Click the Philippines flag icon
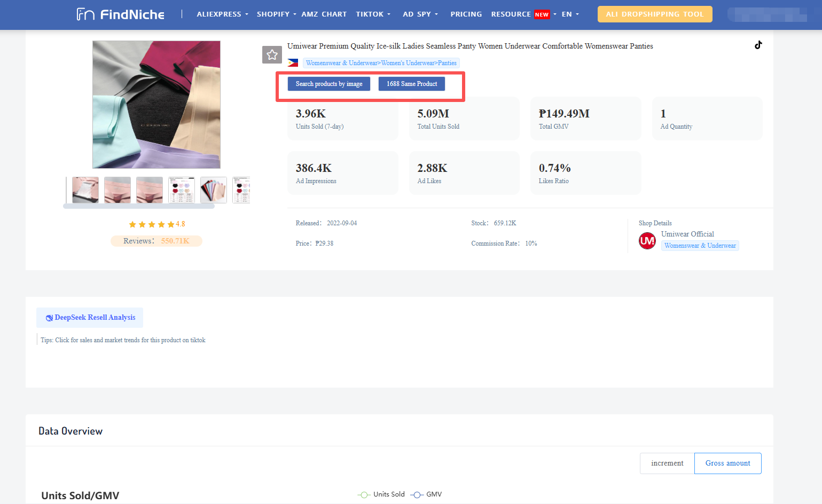Viewport: 822px width, 504px height. (293, 63)
